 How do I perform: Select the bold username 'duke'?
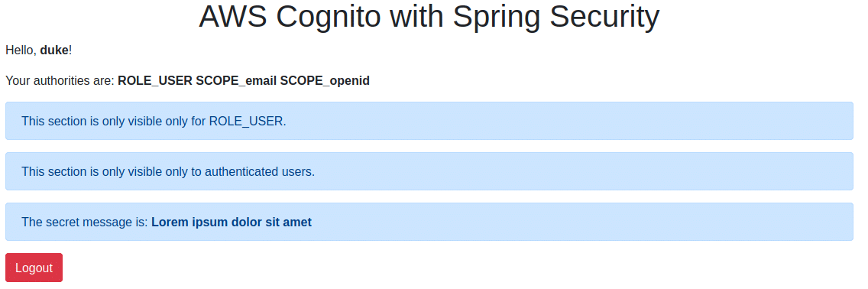[54, 50]
